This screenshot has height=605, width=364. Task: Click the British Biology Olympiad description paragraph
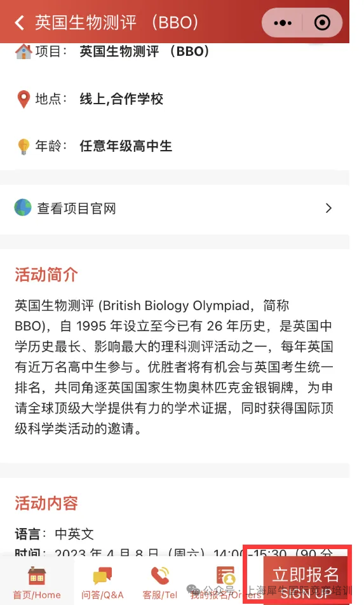pos(174,367)
